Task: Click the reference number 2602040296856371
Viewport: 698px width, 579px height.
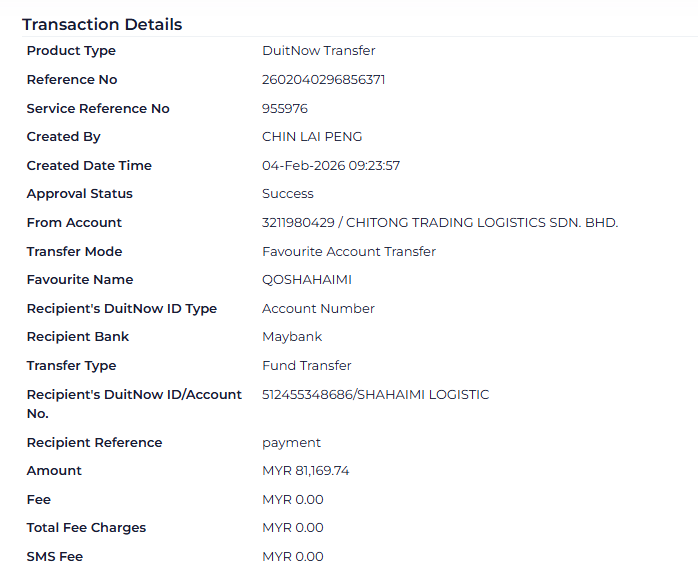Action: pos(323,80)
